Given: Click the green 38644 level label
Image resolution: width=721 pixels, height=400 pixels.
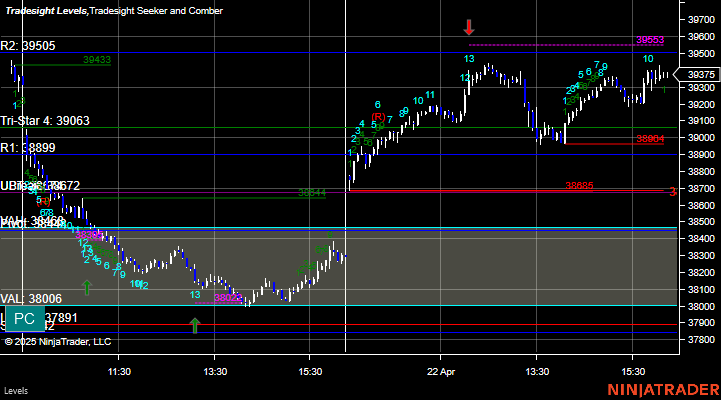Looking at the screenshot, I should 312,193.
